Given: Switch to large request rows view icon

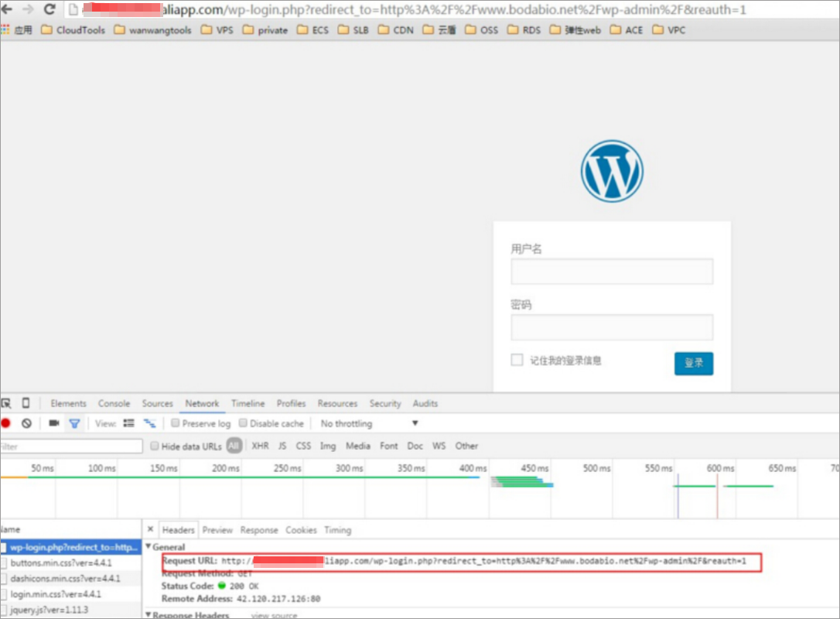Looking at the screenshot, I should [x=128, y=423].
